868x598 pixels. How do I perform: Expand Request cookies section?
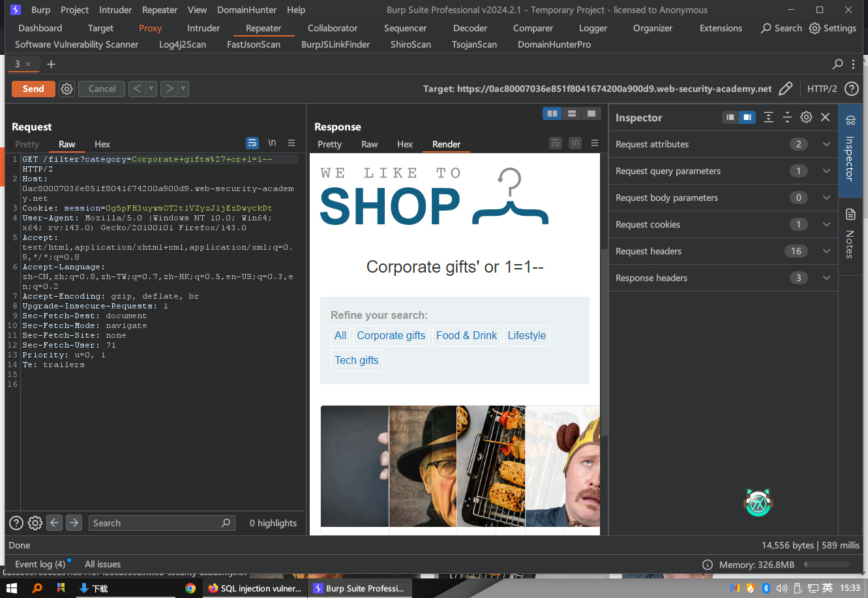[723, 224]
